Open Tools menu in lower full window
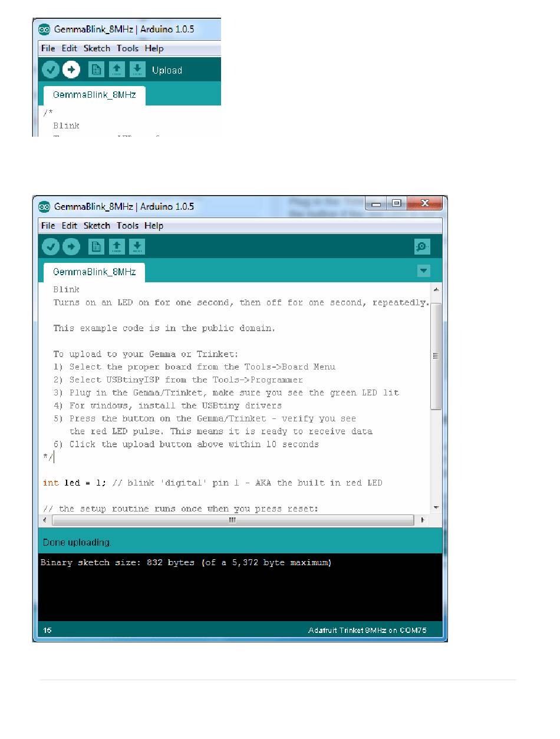 tap(127, 225)
